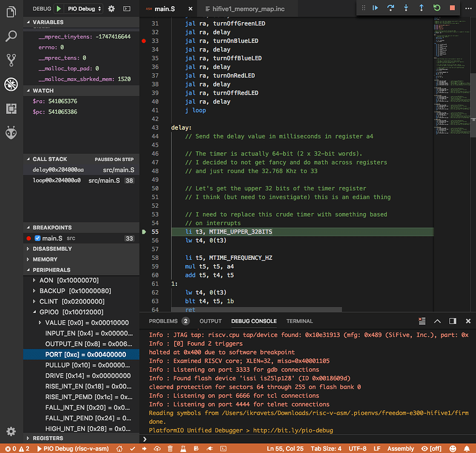Open the PROBLEMS panel tab
Viewport: 476px width, 453px height.
pyautogui.click(x=169, y=321)
